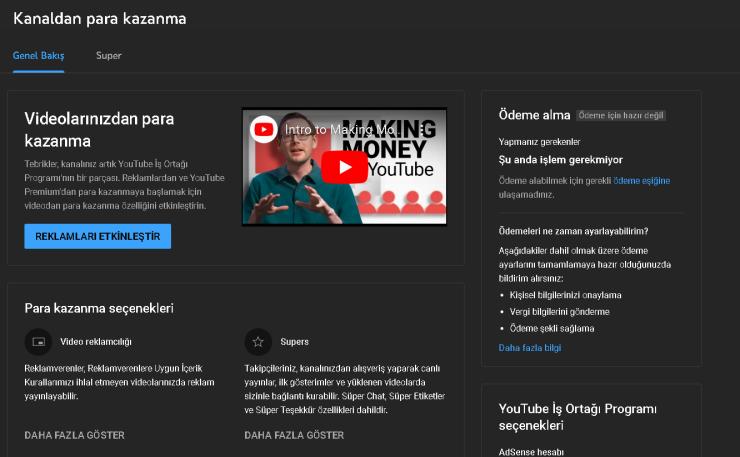Click the Ödeme için hazır değil badge
This screenshot has height=457, width=740.
point(621,115)
